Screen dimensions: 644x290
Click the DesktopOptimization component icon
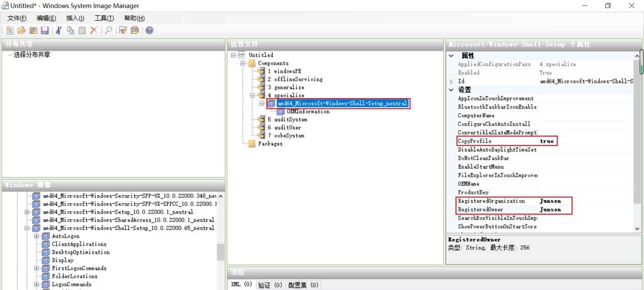46,252
